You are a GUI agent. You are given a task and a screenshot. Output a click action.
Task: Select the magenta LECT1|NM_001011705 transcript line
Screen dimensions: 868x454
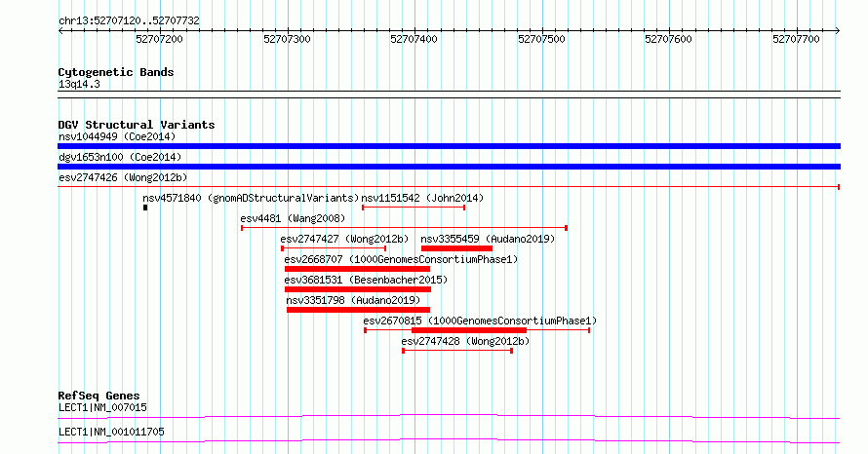pyautogui.click(x=449, y=440)
